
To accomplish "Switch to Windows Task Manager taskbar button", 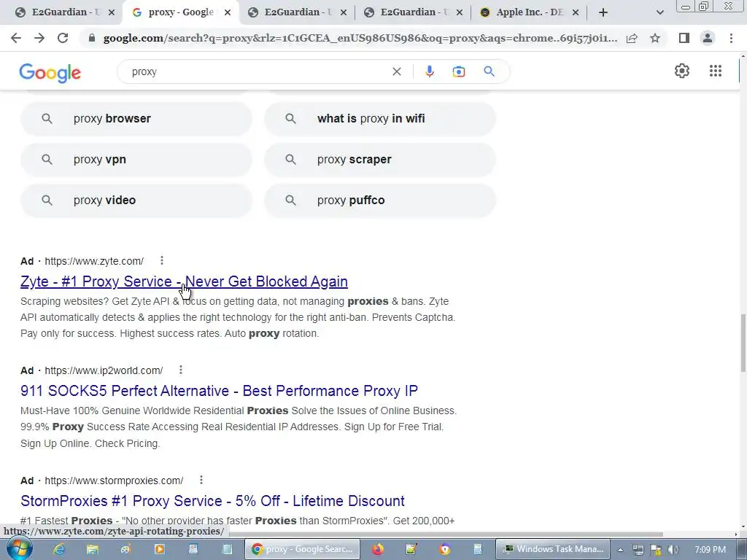I will point(554,549).
